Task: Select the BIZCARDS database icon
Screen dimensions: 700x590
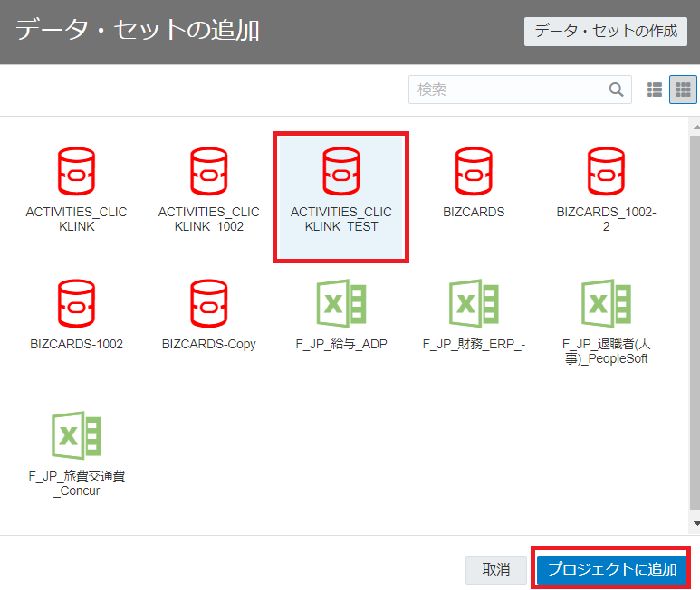Action: coord(474,171)
